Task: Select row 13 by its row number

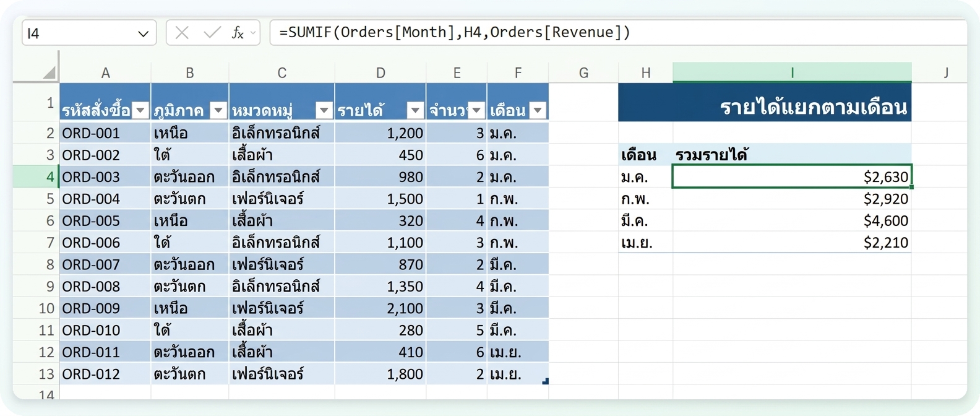Action: [x=36, y=374]
